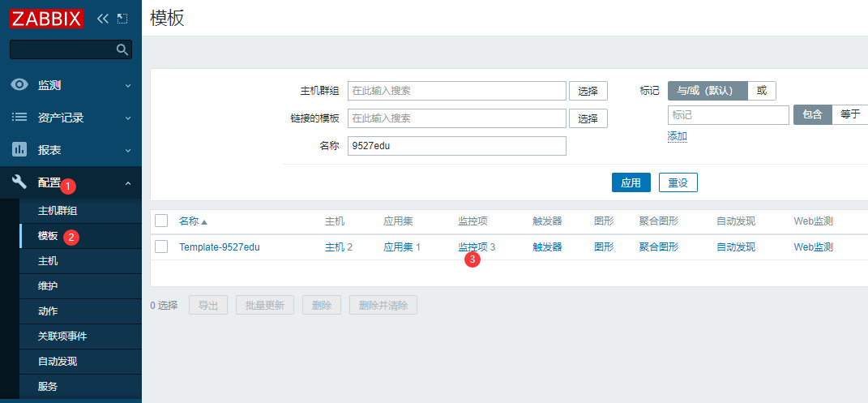868x403 pixels.
Task: Tick the select-all checkbox in table header
Action: click(x=161, y=221)
